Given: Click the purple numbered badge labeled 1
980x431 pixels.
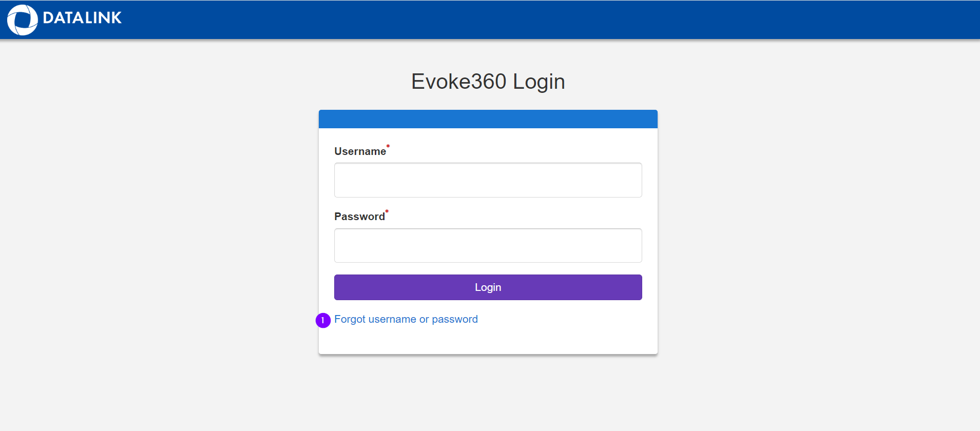Looking at the screenshot, I should point(323,320).
